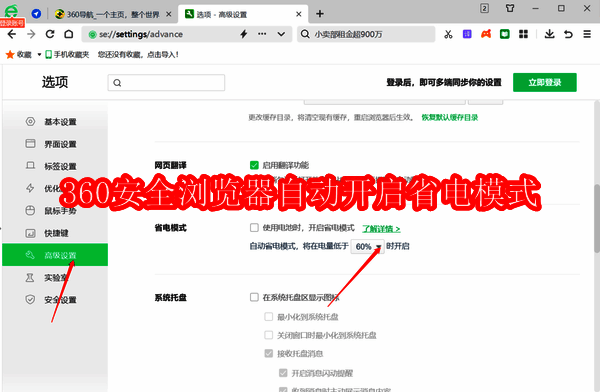Select the 选项 - 高级设置 tab
The height and width of the screenshot is (392, 600).
243,14
